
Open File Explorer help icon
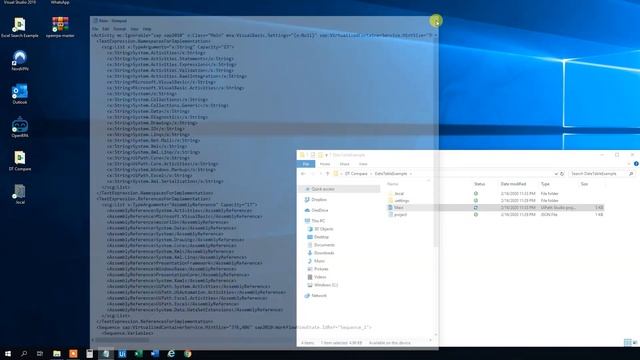pyautogui.click(x=636, y=164)
